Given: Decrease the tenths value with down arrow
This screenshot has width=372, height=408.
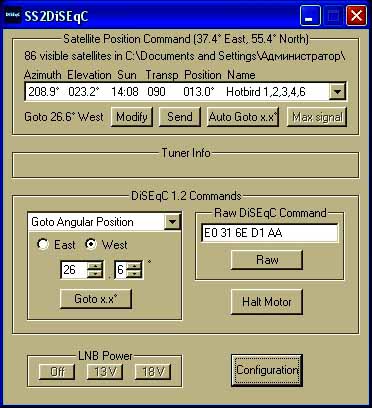Looking at the screenshot, I should [134, 274].
